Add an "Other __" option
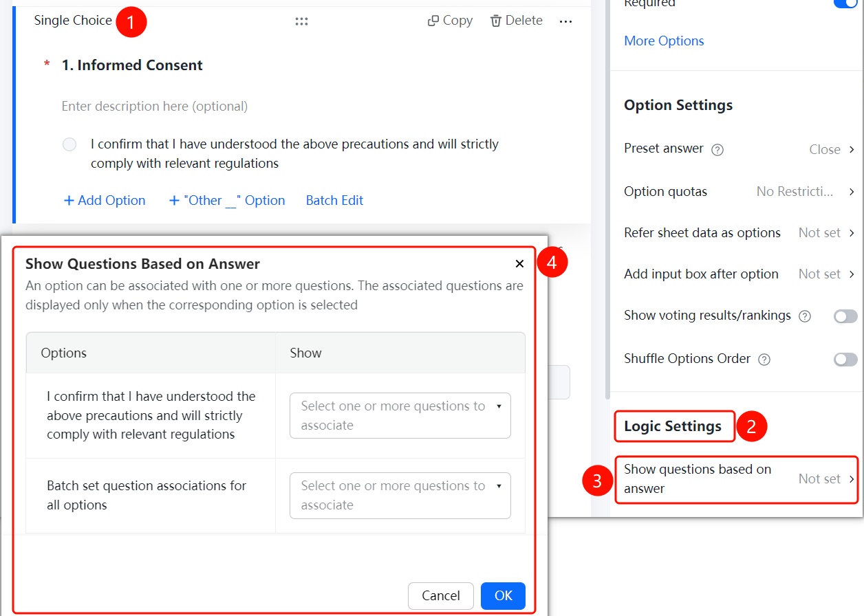Screen dimensions: 864x616 coord(227,201)
